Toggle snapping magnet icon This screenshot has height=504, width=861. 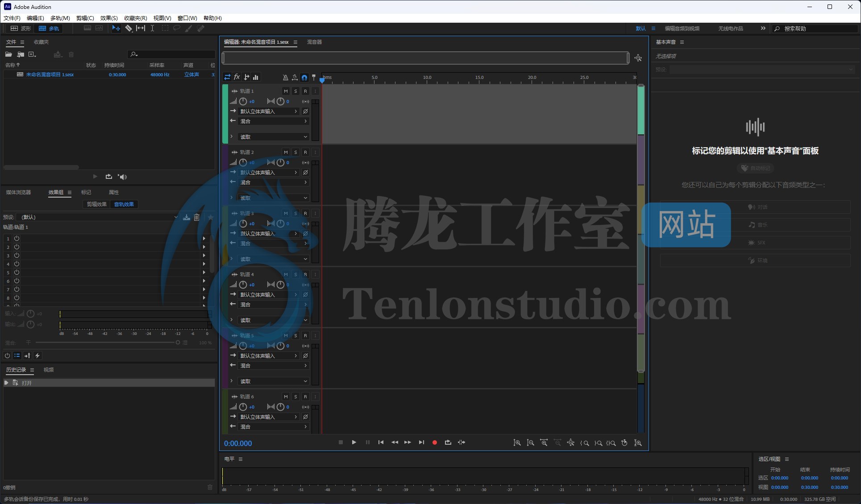[x=304, y=77]
